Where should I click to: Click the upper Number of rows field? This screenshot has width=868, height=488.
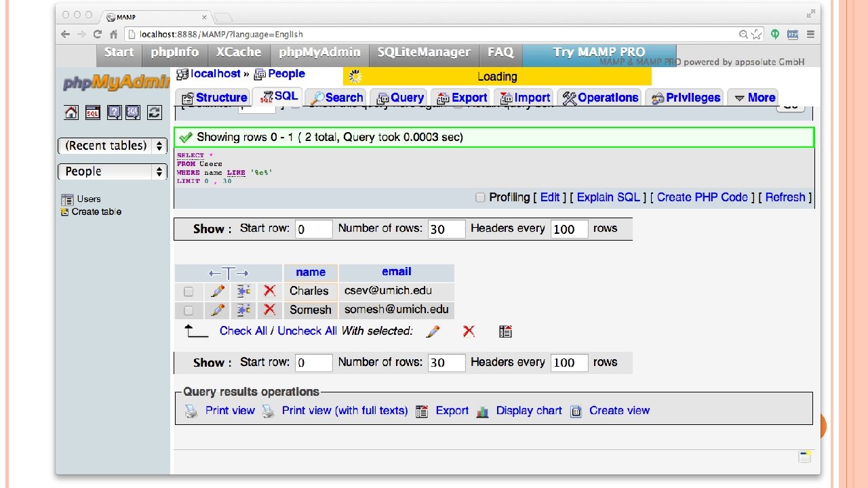pyautogui.click(x=447, y=229)
